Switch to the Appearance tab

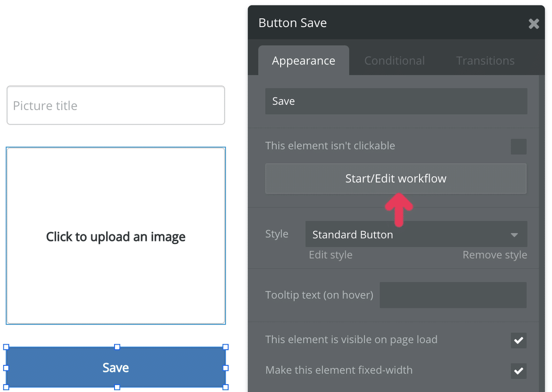pyautogui.click(x=304, y=61)
